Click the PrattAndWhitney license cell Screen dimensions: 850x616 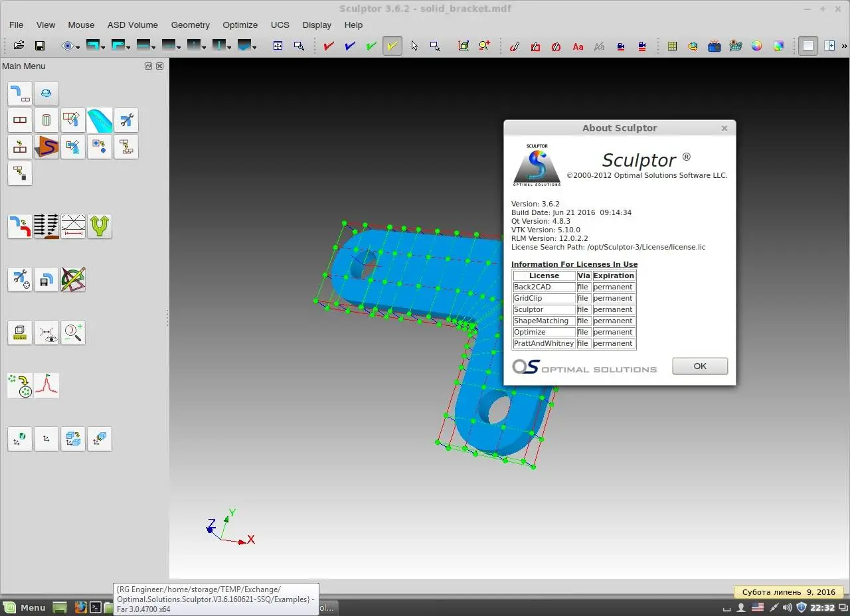(x=544, y=343)
